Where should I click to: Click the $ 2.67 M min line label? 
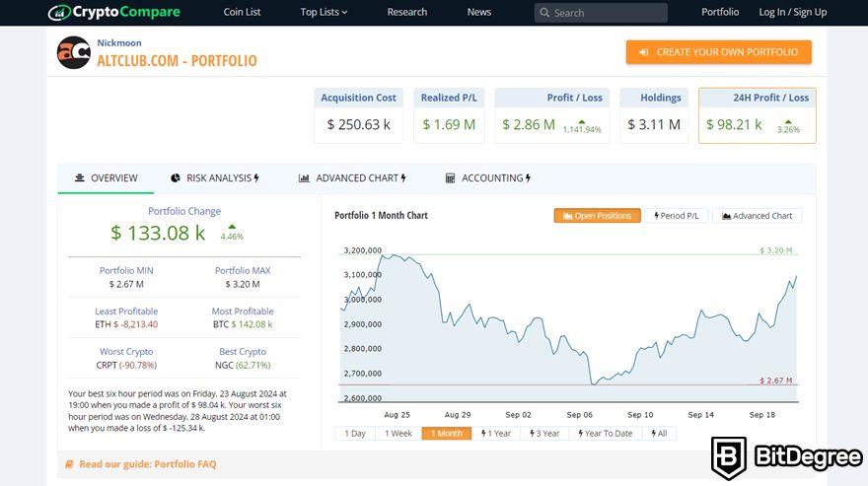775,381
